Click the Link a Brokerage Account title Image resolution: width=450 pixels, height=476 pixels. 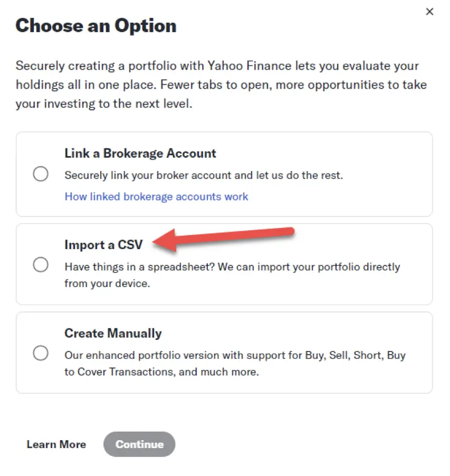pos(140,154)
